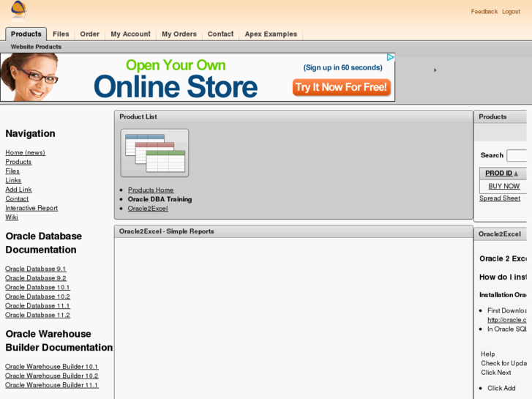Click Oracle2Excel - Simple Reports panel title
This screenshot has height=399, width=532.
166,231
